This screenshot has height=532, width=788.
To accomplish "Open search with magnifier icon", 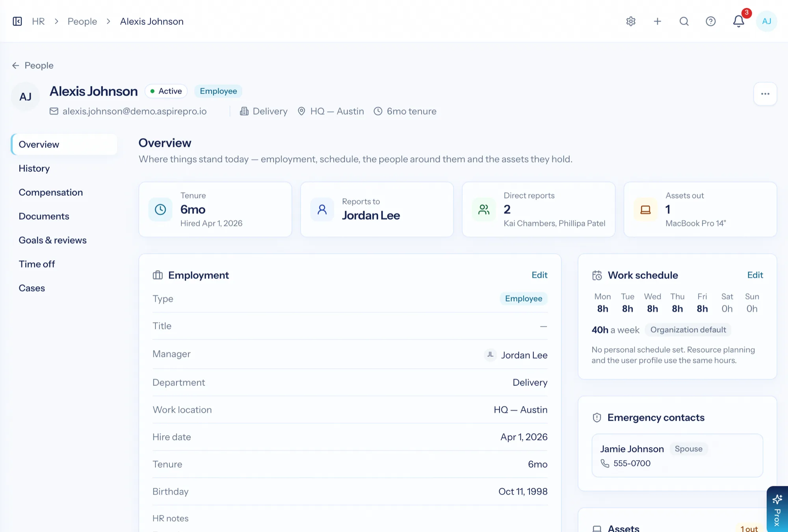I will (x=684, y=21).
